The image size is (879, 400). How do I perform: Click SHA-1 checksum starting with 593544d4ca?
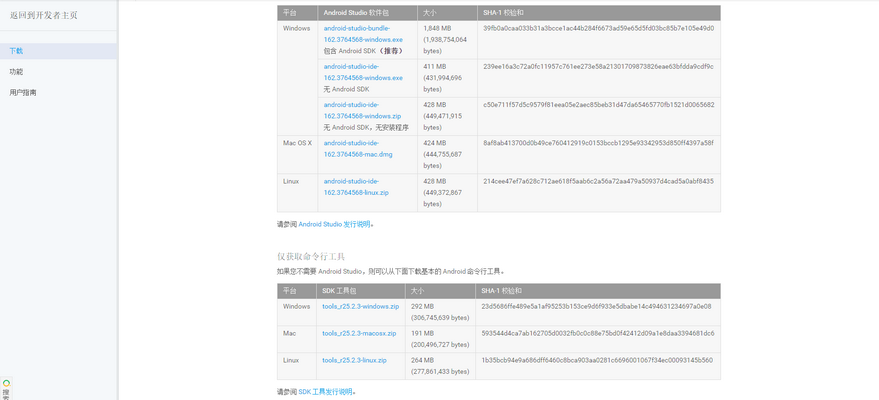click(x=598, y=333)
